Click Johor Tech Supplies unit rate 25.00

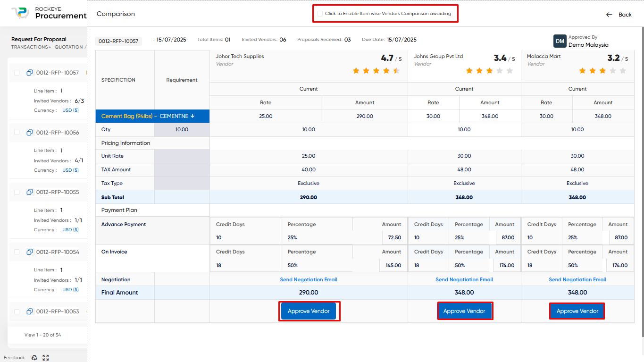pos(309,156)
